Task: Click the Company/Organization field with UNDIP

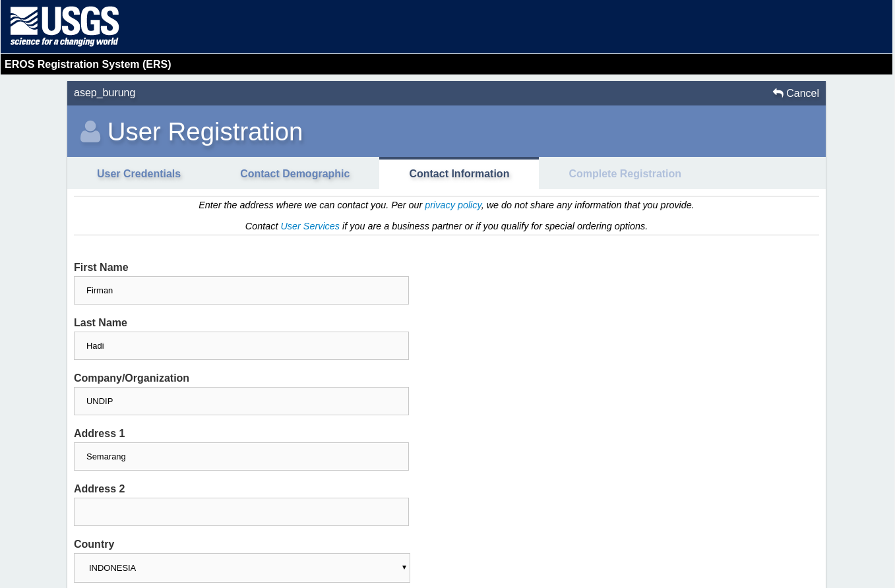Action: coord(241,401)
